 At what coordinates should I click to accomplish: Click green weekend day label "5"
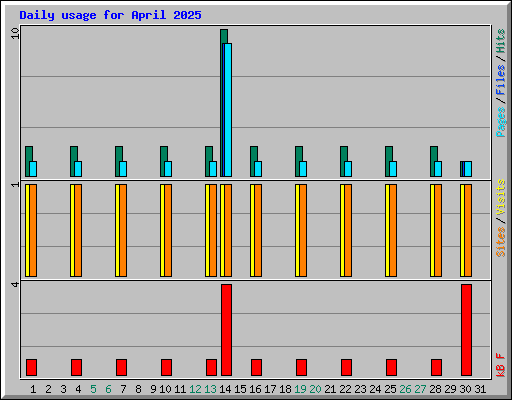click(x=93, y=389)
